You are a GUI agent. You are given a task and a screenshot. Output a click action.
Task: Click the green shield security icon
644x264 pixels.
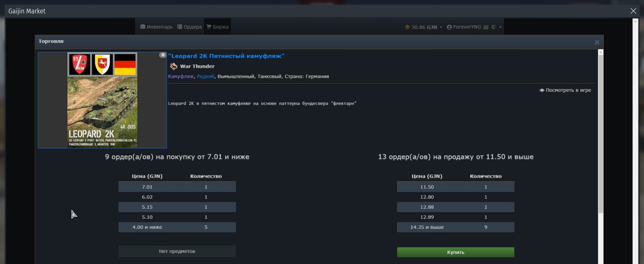click(x=494, y=27)
